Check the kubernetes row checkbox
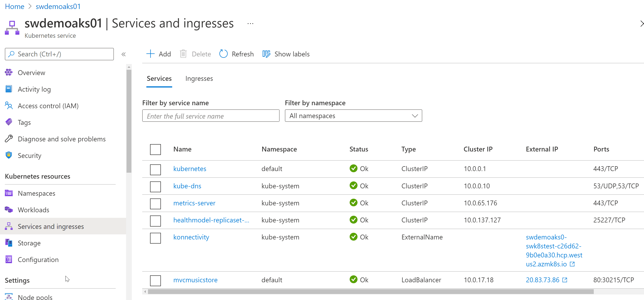 click(x=155, y=170)
